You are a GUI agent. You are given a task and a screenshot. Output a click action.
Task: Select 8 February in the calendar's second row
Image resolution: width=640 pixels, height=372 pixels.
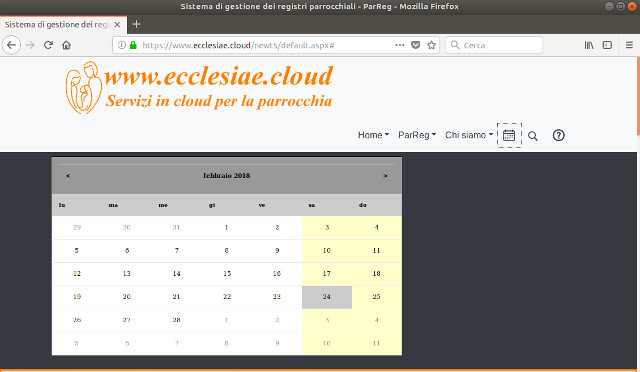[x=227, y=251]
